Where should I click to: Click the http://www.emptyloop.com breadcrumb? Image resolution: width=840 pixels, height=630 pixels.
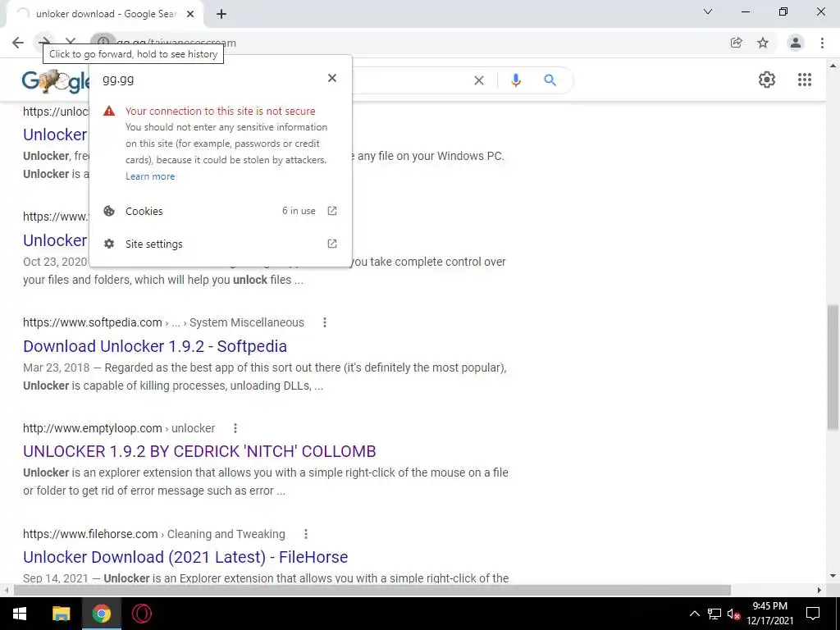(92, 428)
